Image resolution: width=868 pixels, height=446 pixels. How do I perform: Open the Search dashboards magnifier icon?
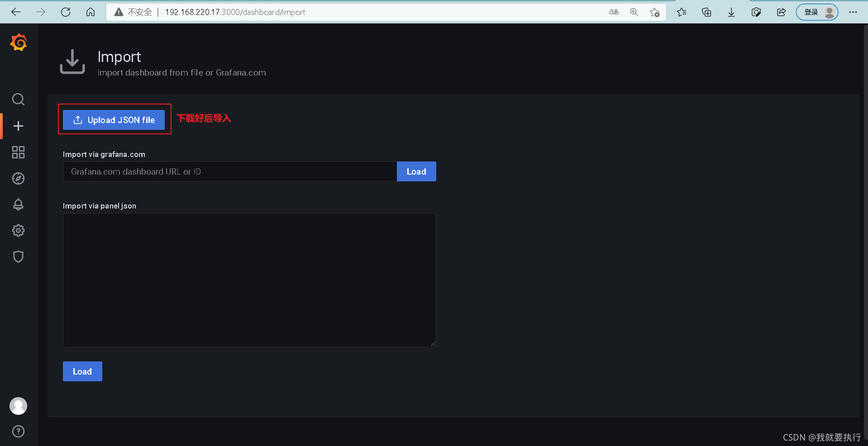(x=18, y=99)
